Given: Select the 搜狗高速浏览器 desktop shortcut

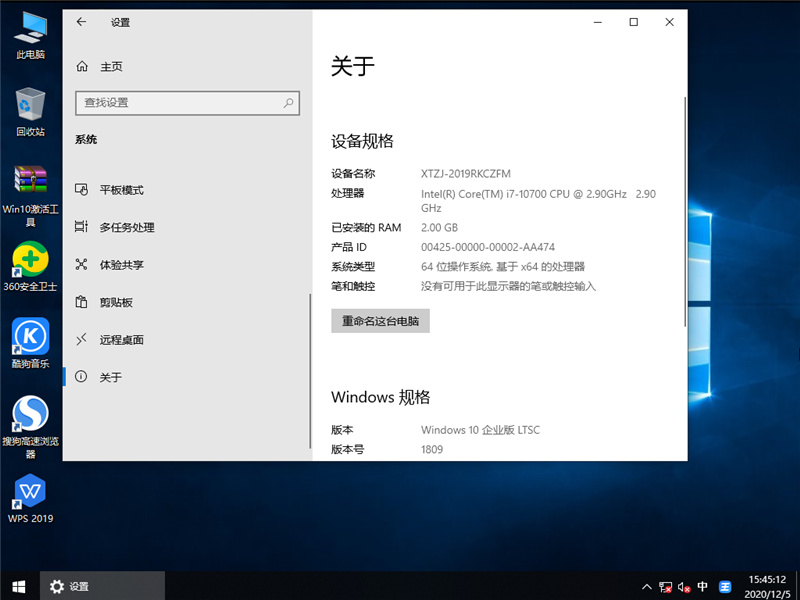Looking at the screenshot, I should 30,428.
